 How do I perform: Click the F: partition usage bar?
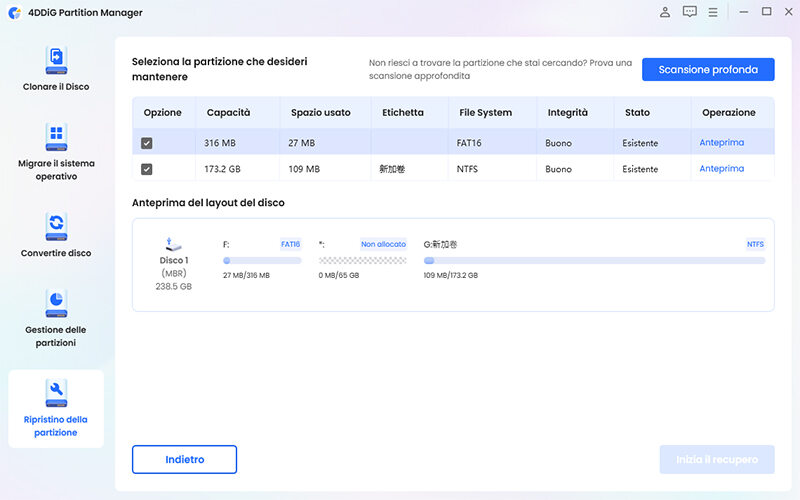[x=262, y=261]
